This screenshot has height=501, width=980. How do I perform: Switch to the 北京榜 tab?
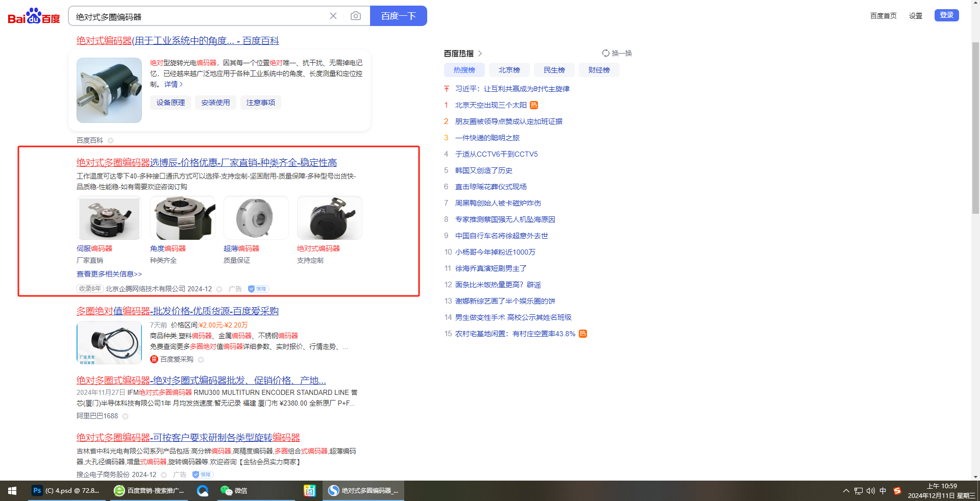pos(509,70)
